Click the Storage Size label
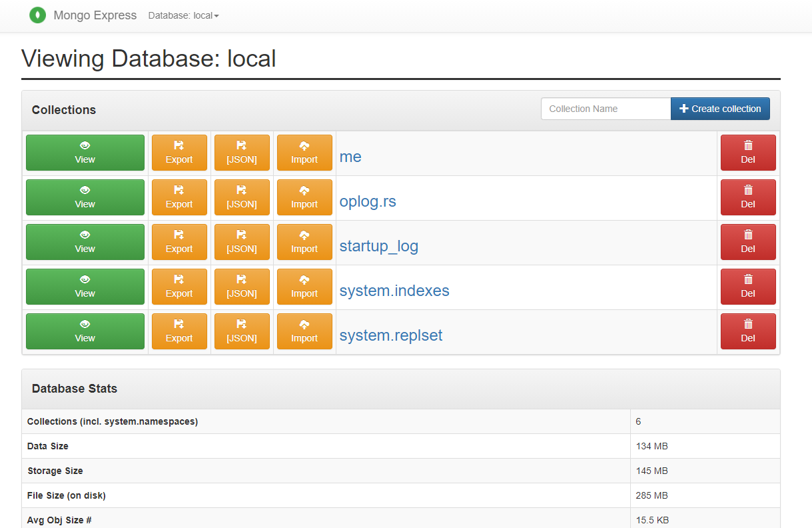Screen dimensions: 812x528 (x=55, y=471)
